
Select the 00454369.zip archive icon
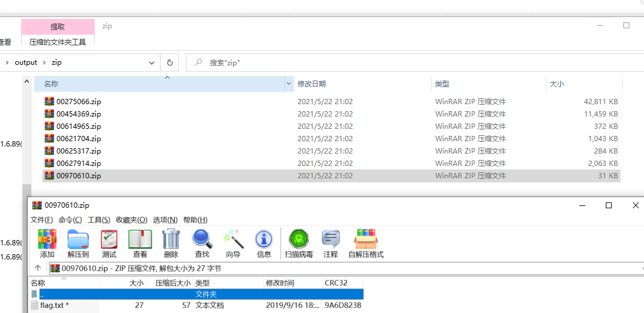49,114
